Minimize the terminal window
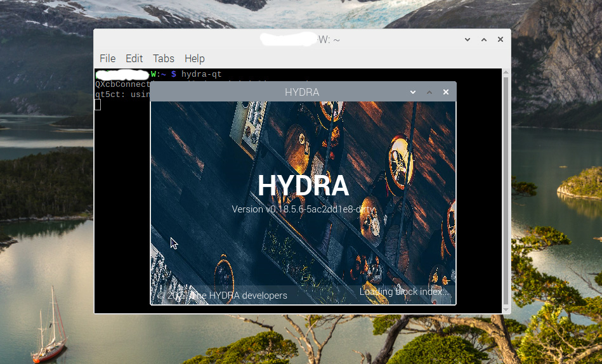 click(x=468, y=39)
